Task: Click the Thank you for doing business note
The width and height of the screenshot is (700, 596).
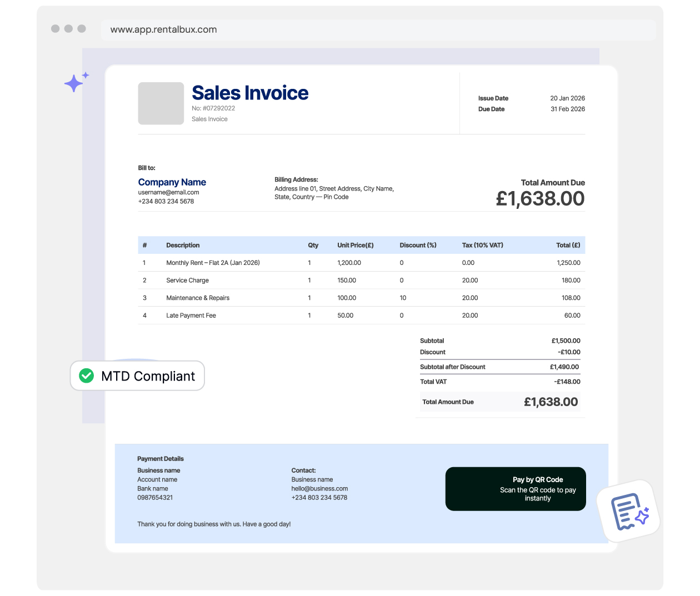Action: [214, 524]
